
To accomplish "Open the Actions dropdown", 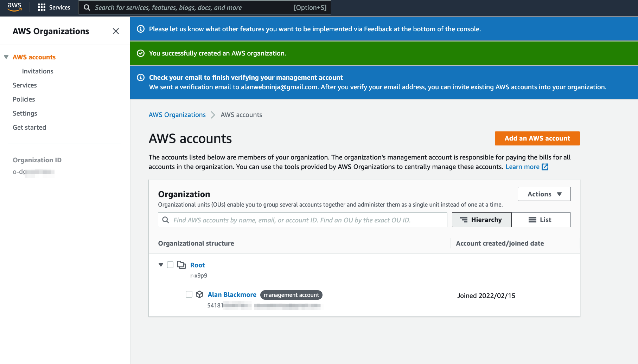I will pos(544,194).
